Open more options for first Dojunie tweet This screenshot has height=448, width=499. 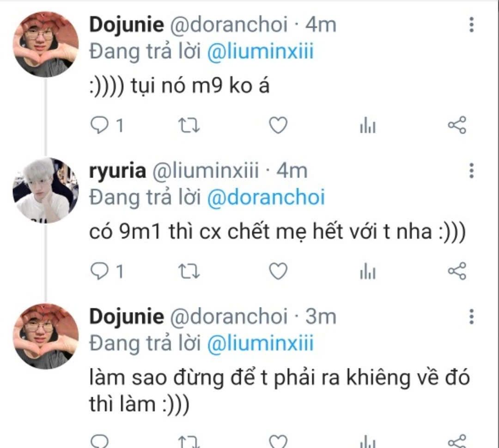472,25
